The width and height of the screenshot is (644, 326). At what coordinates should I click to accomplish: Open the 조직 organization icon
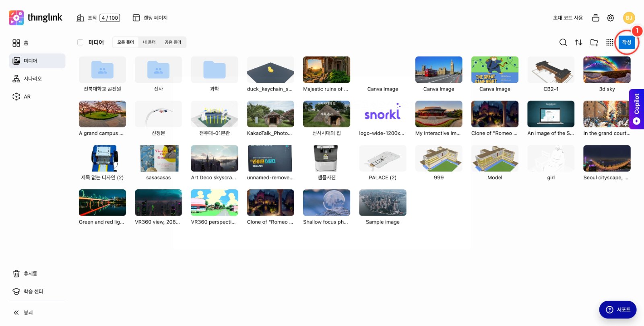tap(80, 18)
